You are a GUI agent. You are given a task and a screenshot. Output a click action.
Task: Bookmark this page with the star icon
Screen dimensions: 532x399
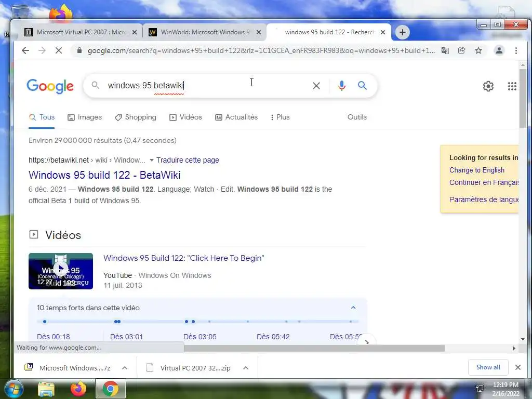pos(478,50)
